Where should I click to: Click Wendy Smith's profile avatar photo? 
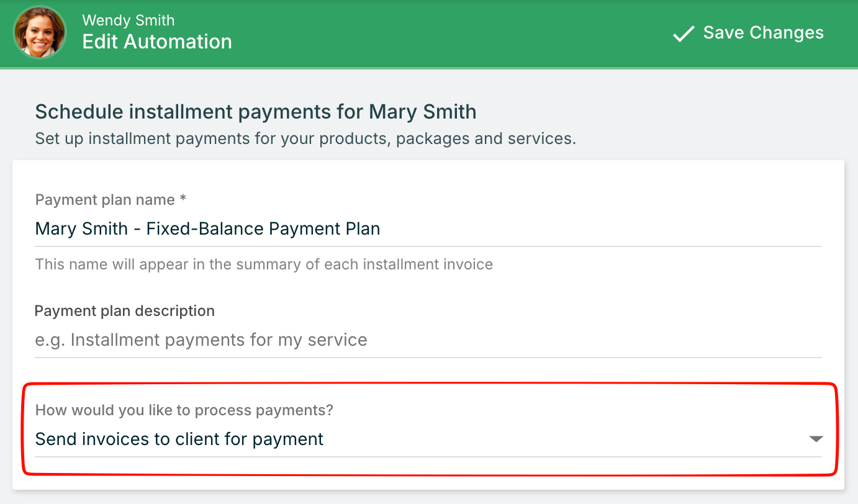pos(40,32)
